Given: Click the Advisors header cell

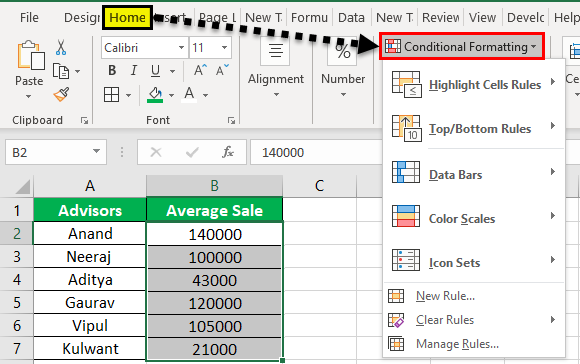Looking at the screenshot, I should tap(90, 210).
